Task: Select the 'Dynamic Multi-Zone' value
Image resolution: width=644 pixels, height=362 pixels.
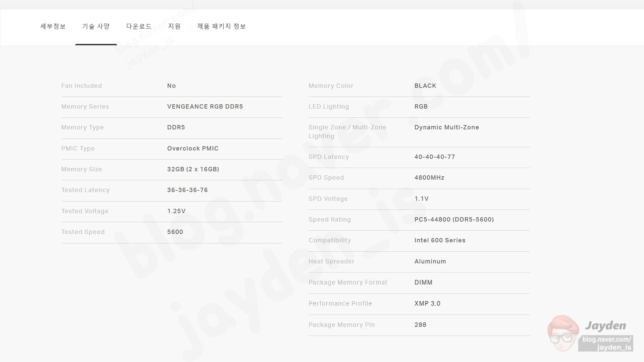Action: point(447,127)
